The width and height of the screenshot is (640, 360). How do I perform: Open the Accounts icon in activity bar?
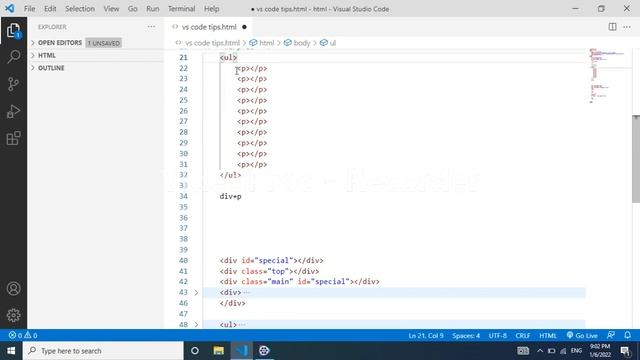(x=13, y=289)
